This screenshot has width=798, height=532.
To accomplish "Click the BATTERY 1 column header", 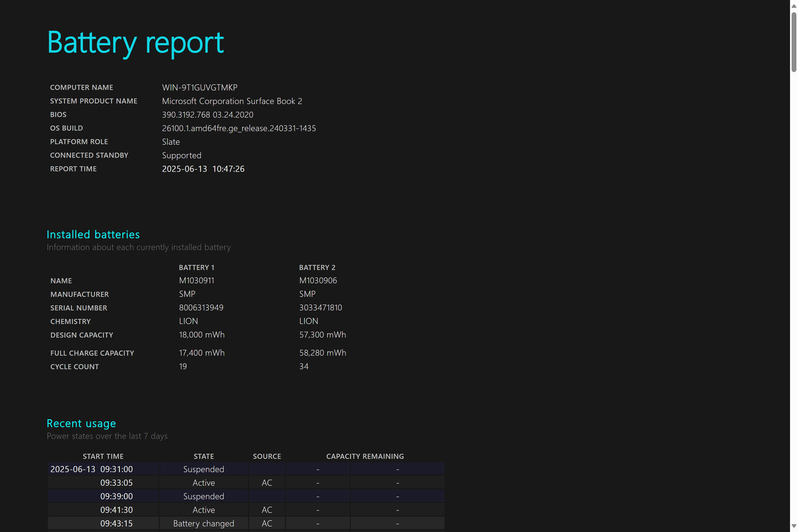I will [x=197, y=268].
